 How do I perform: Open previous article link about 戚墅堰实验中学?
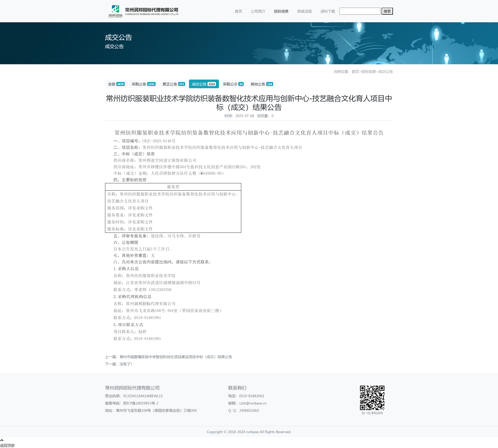[176, 357]
